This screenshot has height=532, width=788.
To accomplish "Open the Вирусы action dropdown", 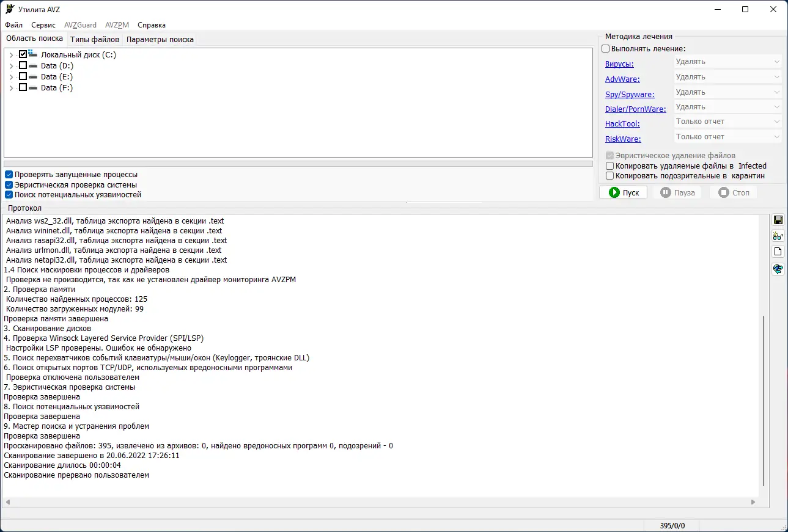I will click(727, 62).
